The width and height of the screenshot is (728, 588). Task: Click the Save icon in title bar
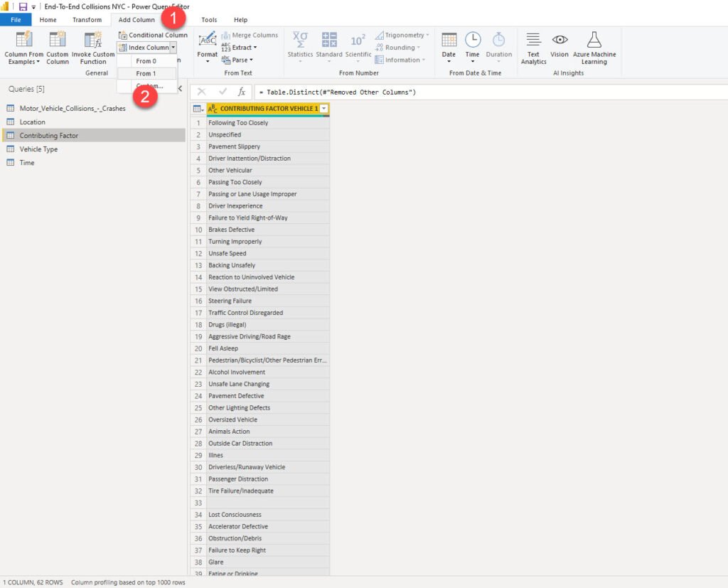click(23, 6)
